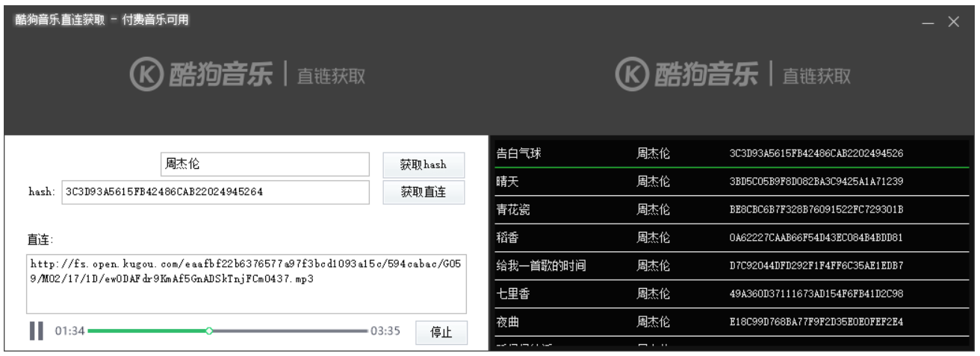Click hash 3BD5C05B9F8D082BA3C9425A1A71239
Viewport: 980px width, 356px height.
pyautogui.click(x=816, y=182)
